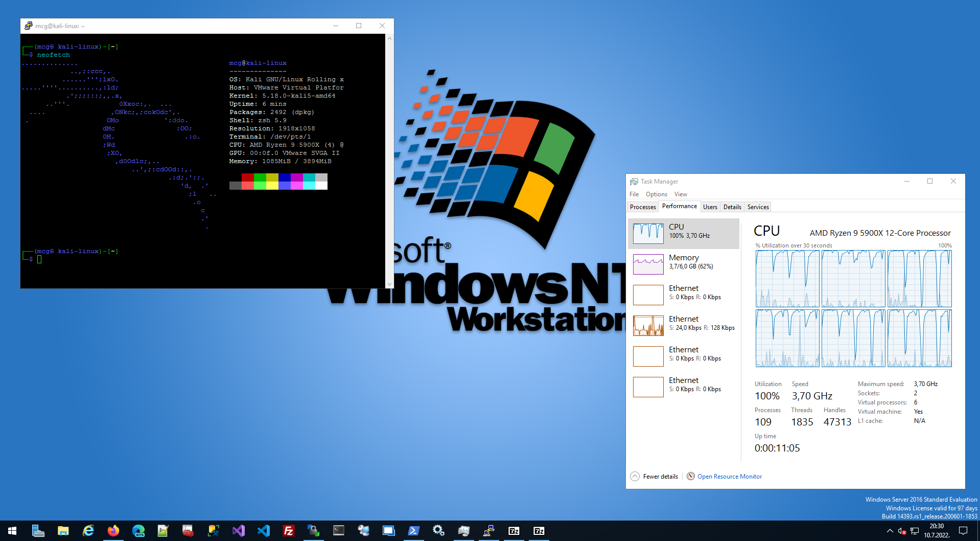
Task: Switch to PuTTY on the taskbar
Action: (x=488, y=531)
